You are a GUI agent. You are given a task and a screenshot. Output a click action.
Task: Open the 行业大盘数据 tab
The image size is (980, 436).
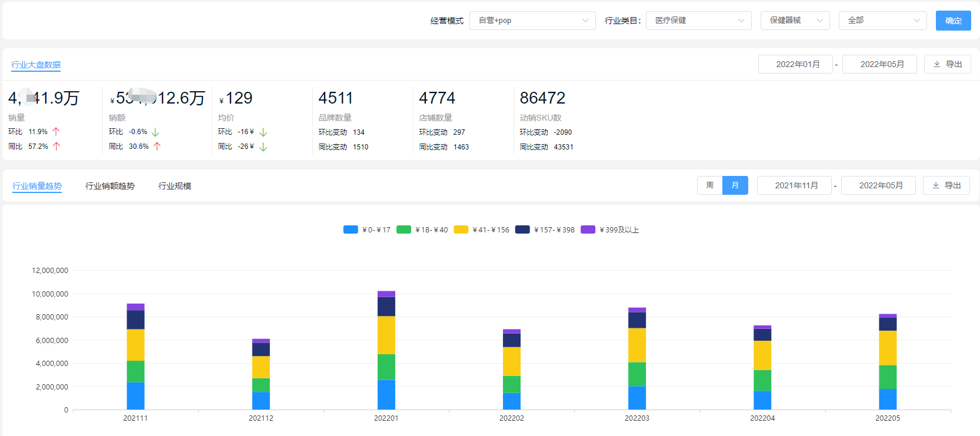[36, 65]
